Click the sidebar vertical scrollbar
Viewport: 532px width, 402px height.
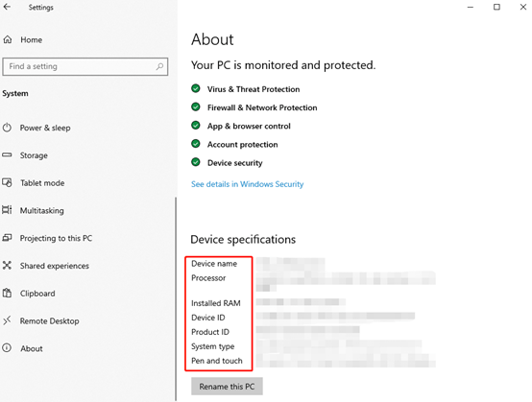pos(176,299)
